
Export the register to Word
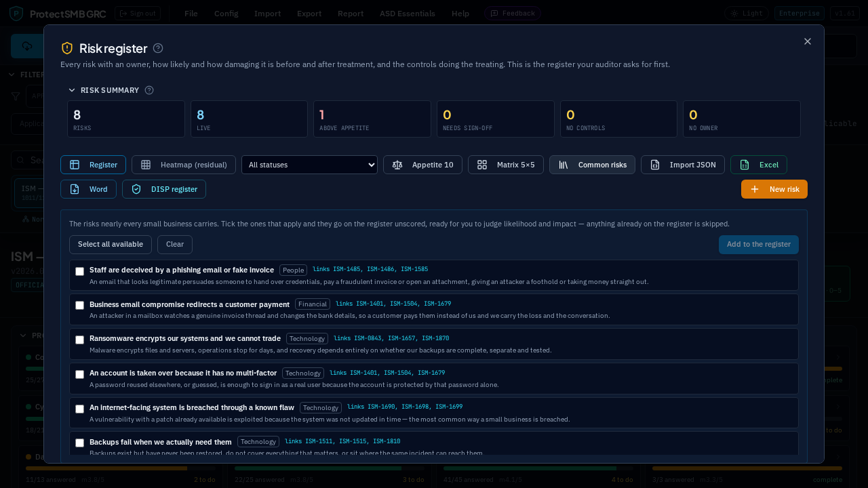pyautogui.click(x=88, y=189)
